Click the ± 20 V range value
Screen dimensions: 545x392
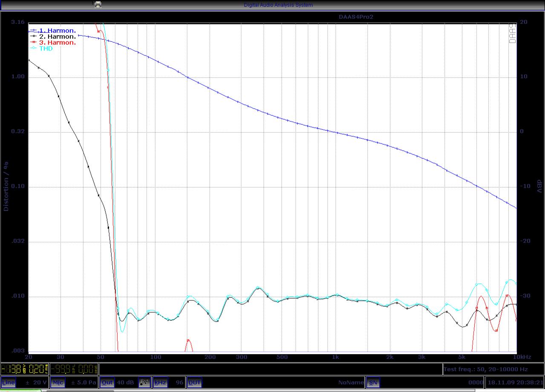click(x=36, y=382)
